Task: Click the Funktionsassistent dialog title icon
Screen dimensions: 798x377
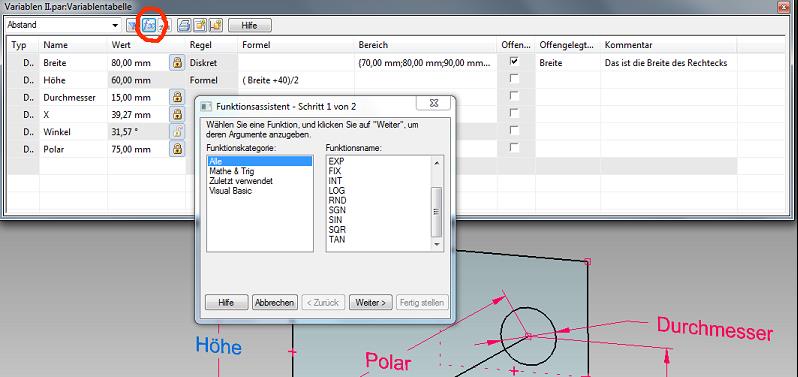Action: point(206,107)
